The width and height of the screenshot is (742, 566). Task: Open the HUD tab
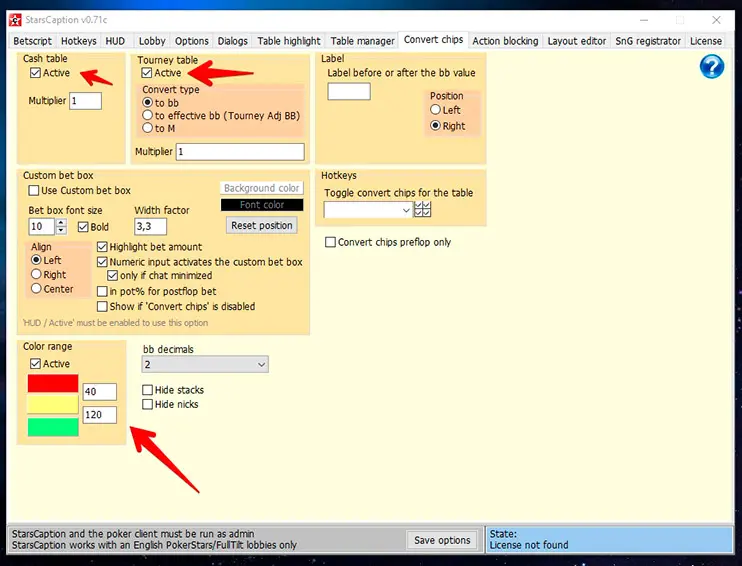[x=115, y=41]
